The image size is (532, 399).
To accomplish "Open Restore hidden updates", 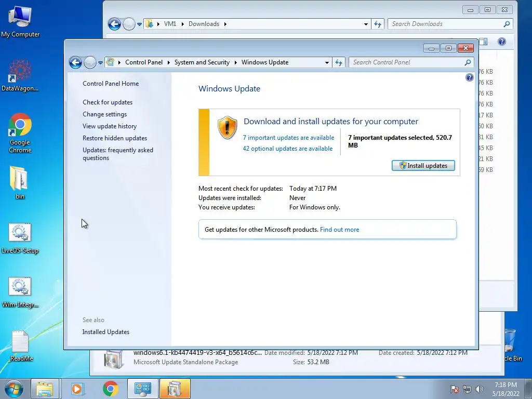I will [x=115, y=138].
